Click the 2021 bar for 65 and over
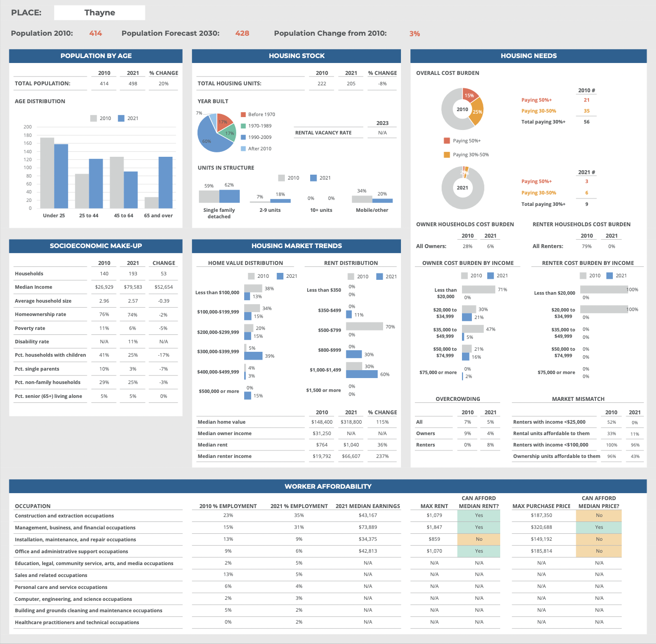 coord(165,183)
